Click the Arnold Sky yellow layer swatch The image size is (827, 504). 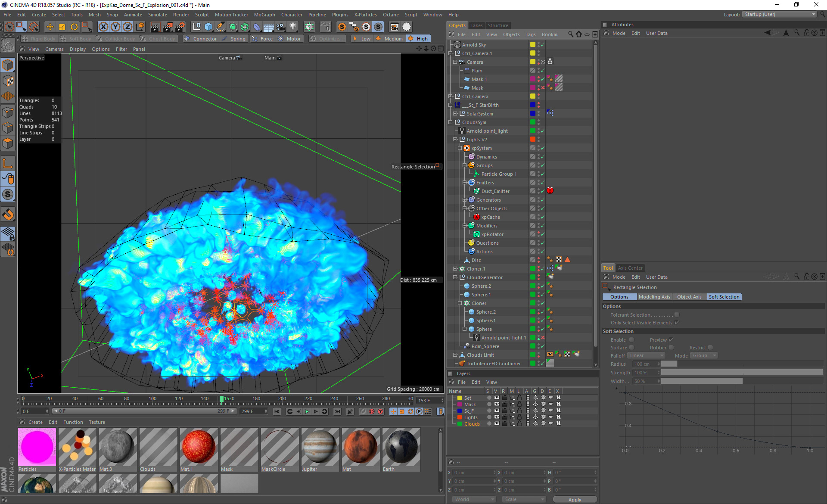click(533, 45)
